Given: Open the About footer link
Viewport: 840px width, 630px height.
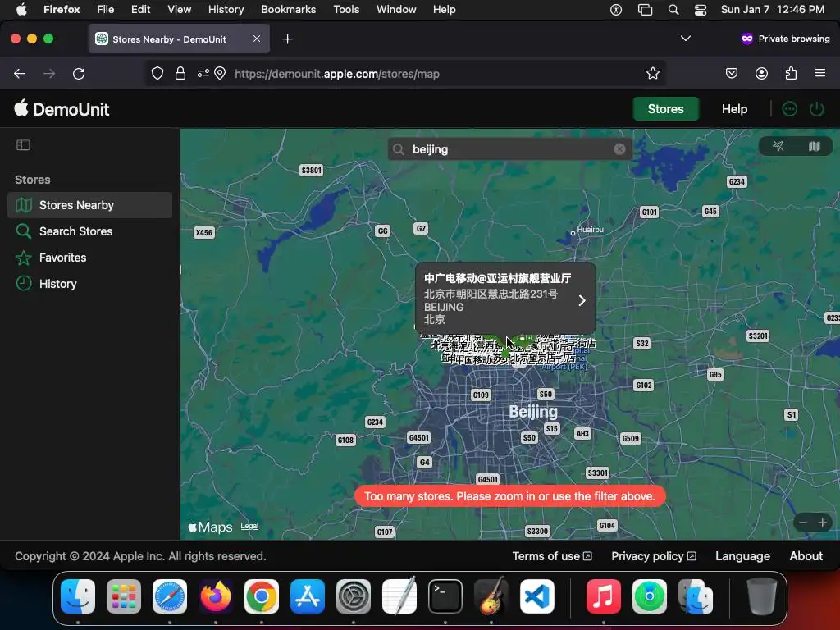Looking at the screenshot, I should point(806,556).
